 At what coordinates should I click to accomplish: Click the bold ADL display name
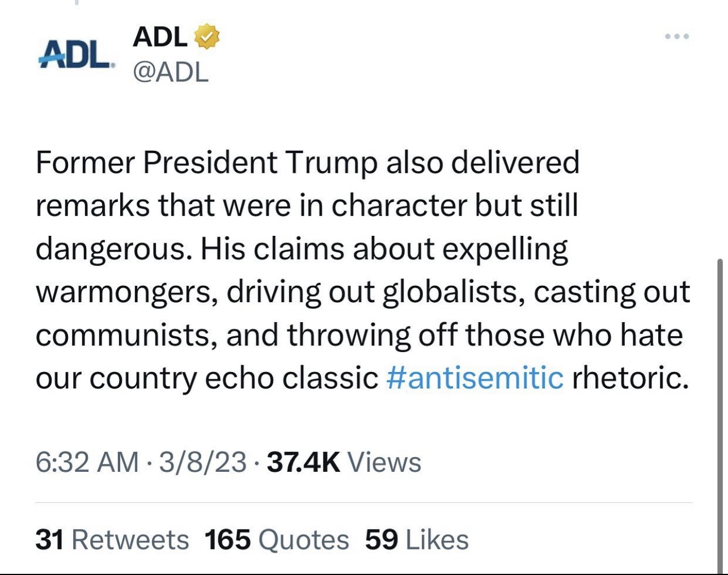click(160, 37)
